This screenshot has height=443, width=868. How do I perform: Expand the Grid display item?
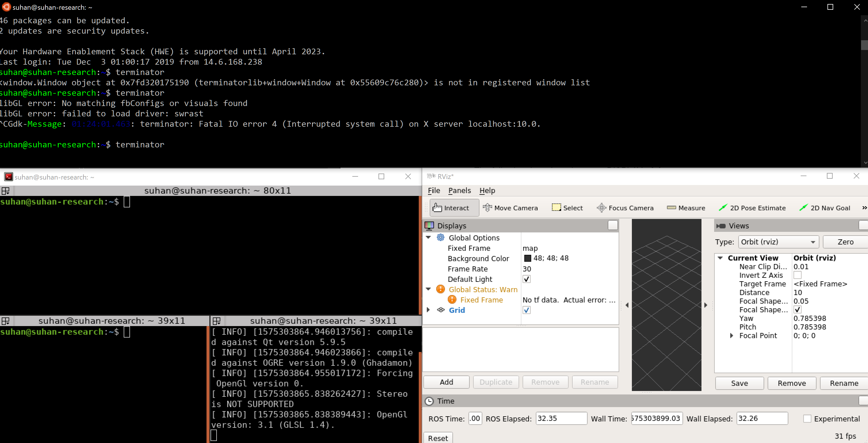pos(428,310)
